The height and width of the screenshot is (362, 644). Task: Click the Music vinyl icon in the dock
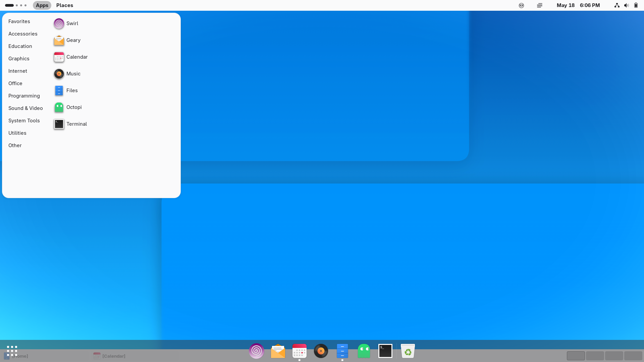coord(321,351)
